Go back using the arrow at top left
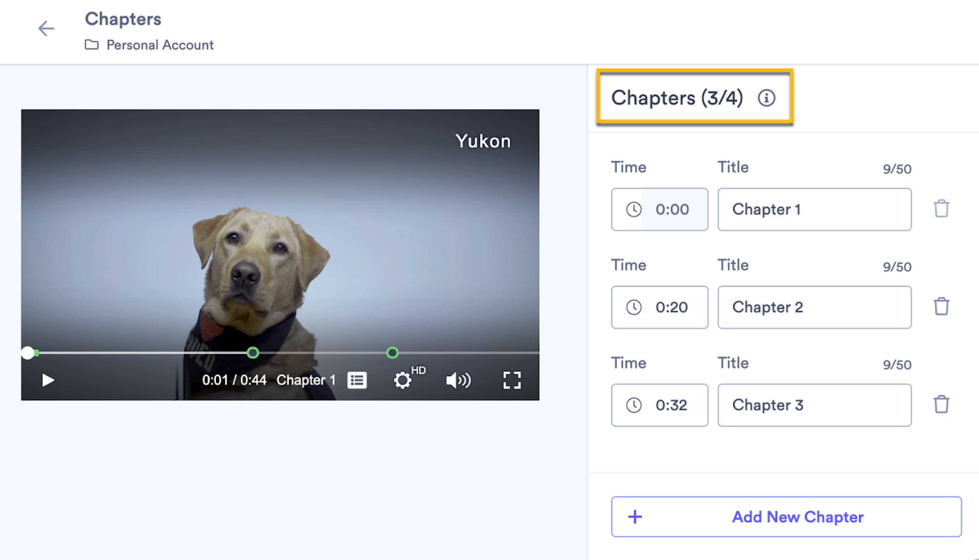979x560 pixels. pos(46,28)
